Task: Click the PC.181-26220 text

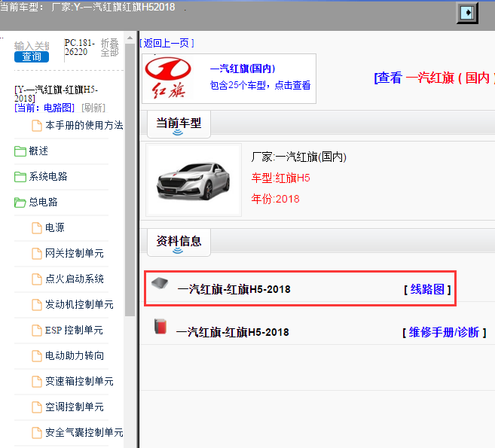Action: [80, 47]
